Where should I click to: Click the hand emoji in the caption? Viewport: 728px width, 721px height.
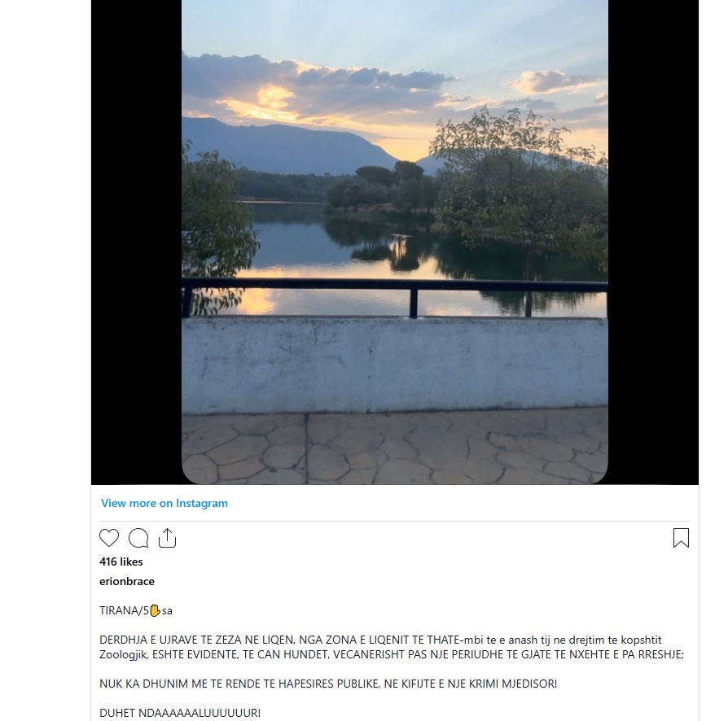155,610
